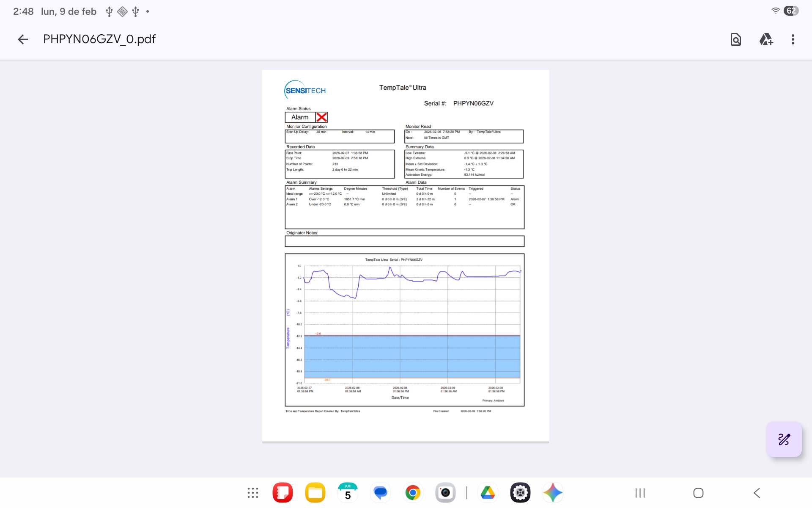The height and width of the screenshot is (508, 812).
Task: Tap the back arrow to exit PDF
Action: pos(23,39)
